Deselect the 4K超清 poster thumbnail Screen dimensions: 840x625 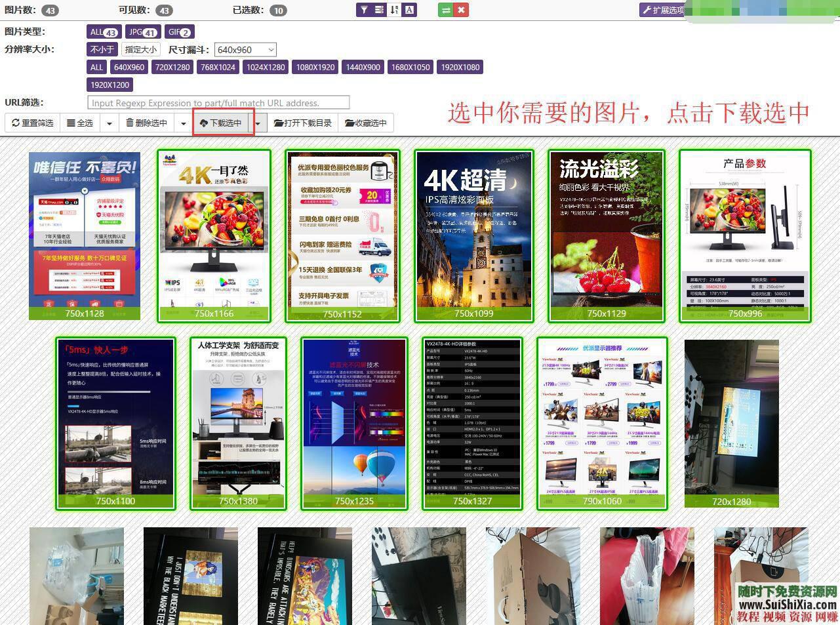473,236
